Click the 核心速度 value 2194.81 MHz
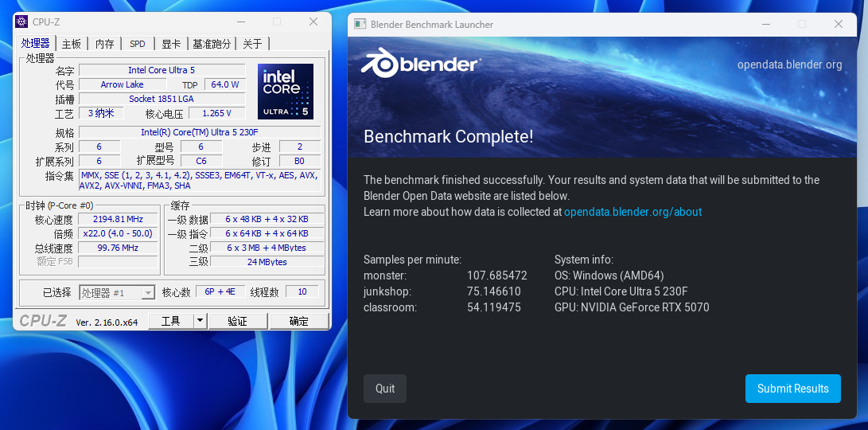Screen dimensions: 868x430 (x=118, y=219)
